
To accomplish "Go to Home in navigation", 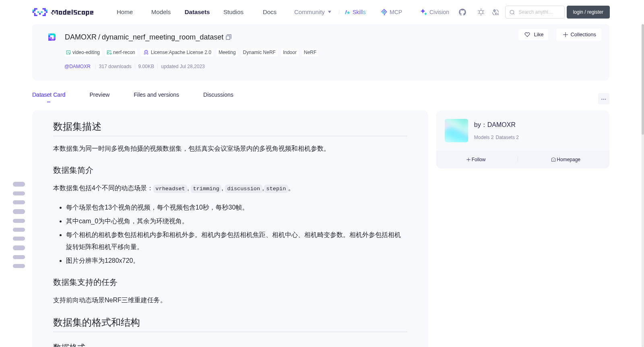I will click(x=125, y=12).
